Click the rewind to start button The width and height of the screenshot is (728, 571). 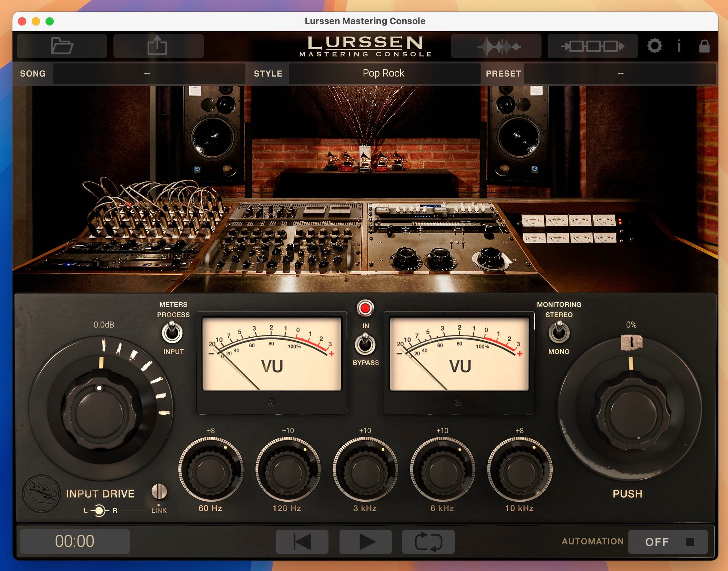(302, 542)
